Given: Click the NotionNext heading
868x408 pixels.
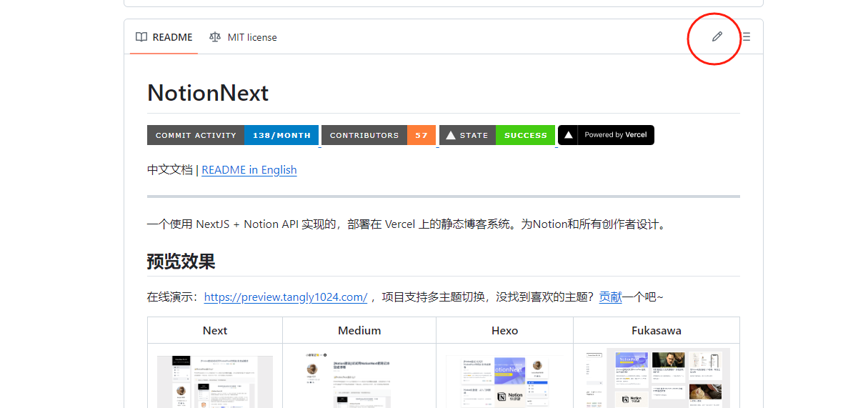Looking at the screenshot, I should pos(208,93).
